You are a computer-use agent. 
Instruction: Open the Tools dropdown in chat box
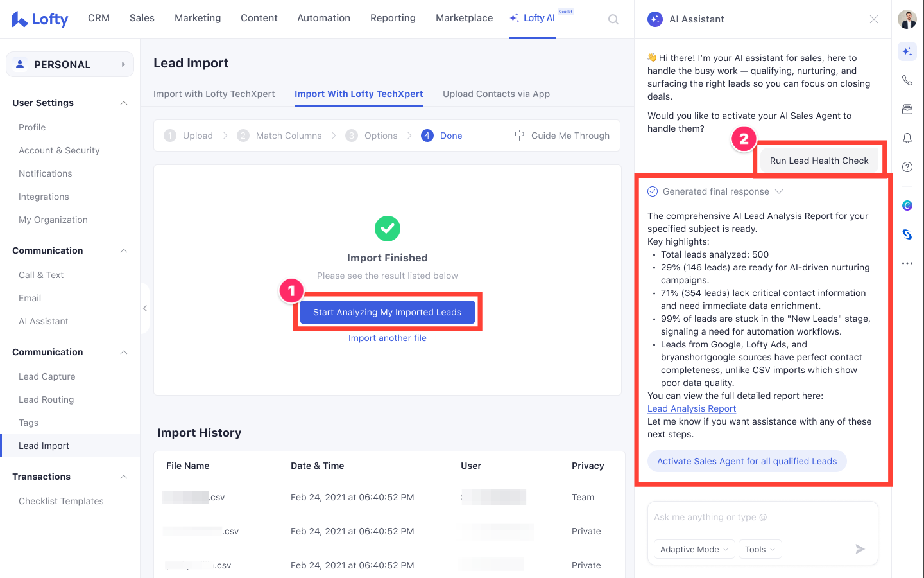[760, 549]
